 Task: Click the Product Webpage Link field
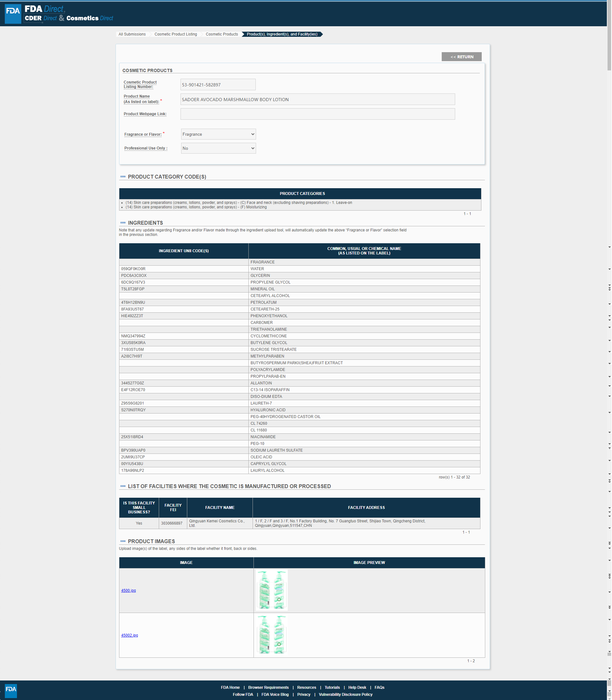point(317,114)
